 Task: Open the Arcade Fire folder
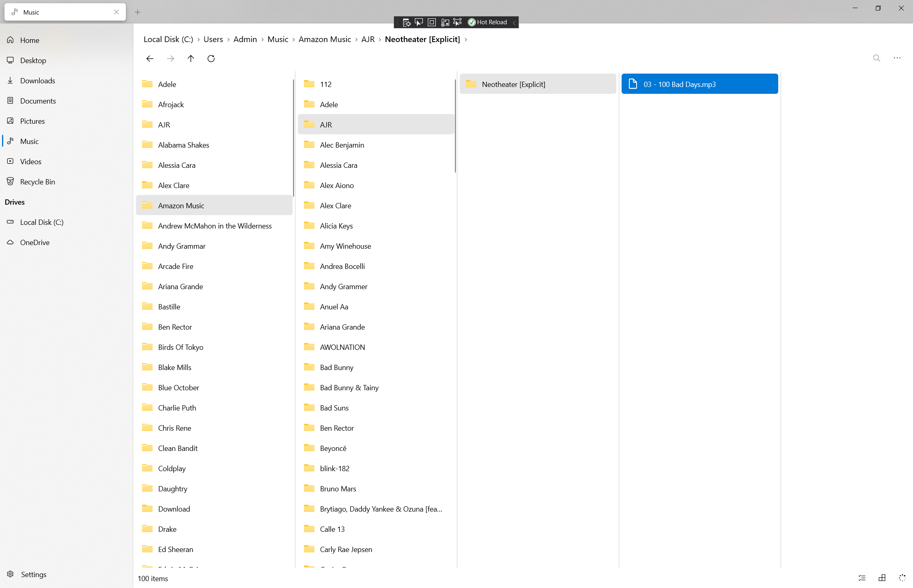point(214,266)
